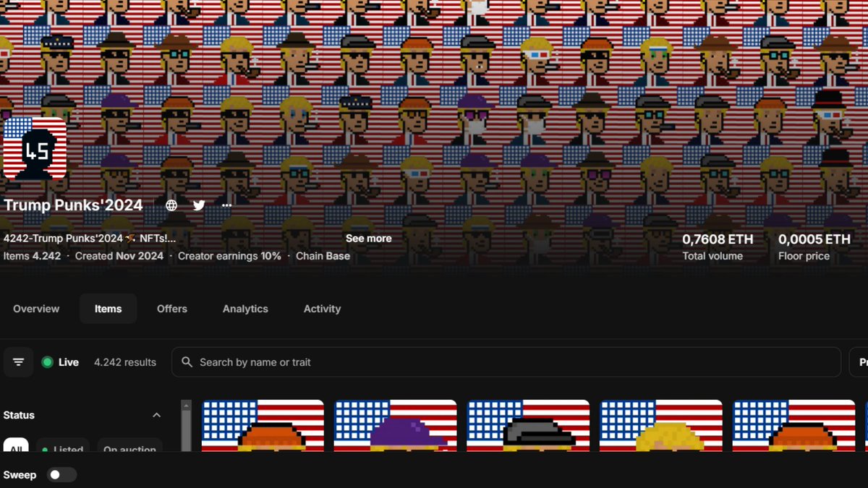Select the Listed status filter
The width and height of the screenshot is (868, 488).
[x=63, y=450]
